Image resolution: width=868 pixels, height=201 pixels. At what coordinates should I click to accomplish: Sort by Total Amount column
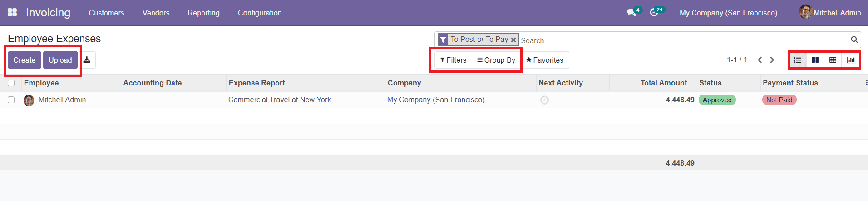click(x=664, y=83)
